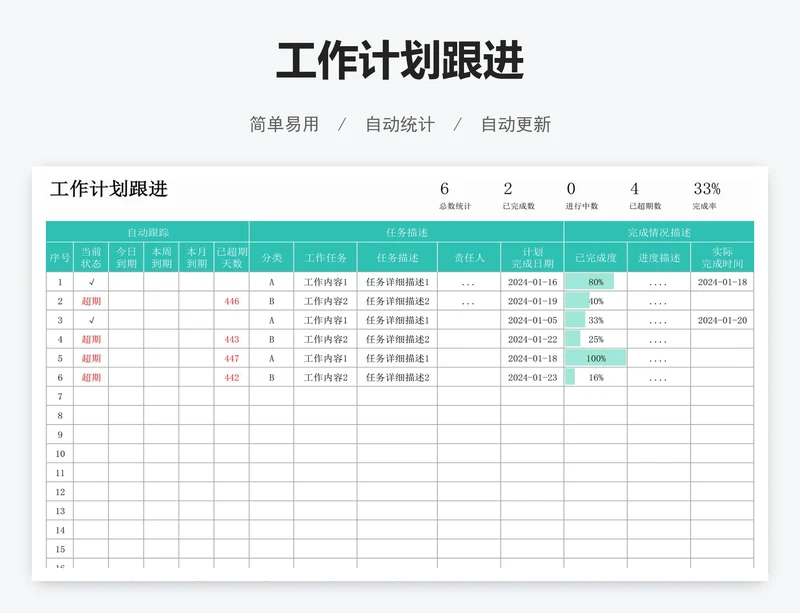The image size is (800, 613).
Task: Select the 25% progress cell
Action: coord(595,339)
